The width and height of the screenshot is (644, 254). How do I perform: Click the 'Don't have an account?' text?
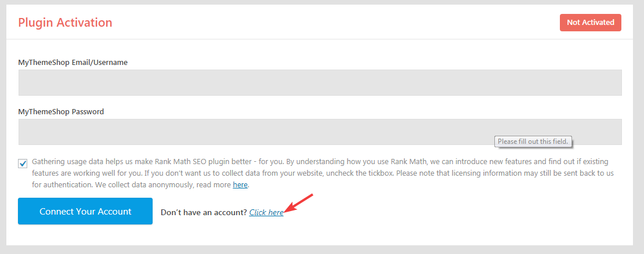coord(204,213)
